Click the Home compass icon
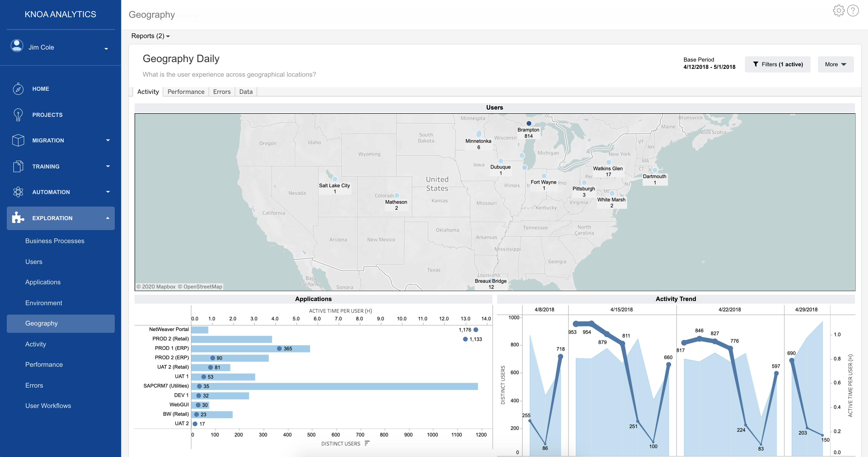Viewport: 868px width, 457px height. point(18,89)
